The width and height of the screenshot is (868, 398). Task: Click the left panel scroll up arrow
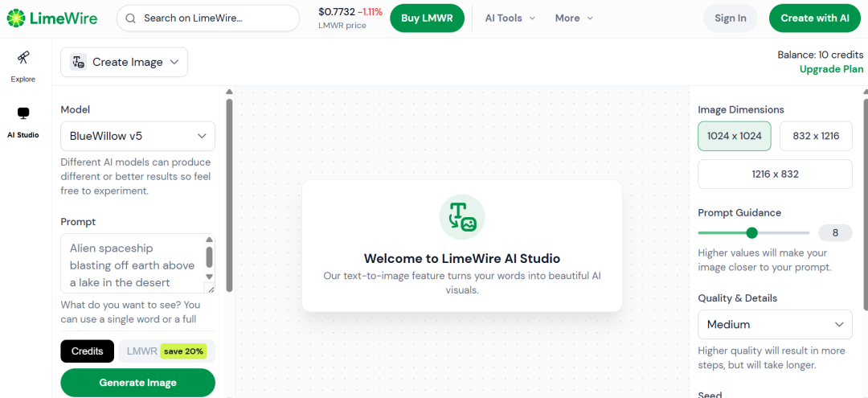coord(229,92)
